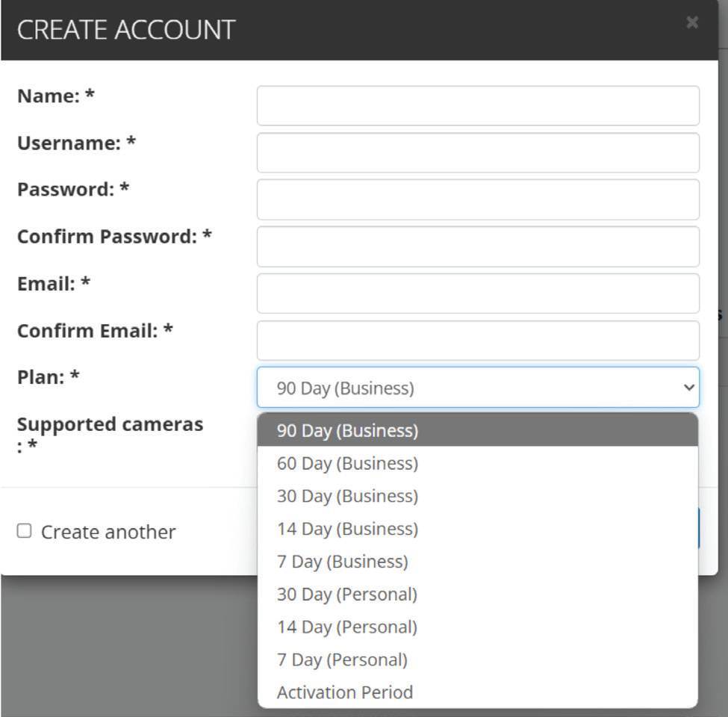Open the Plan dropdown menu

[x=477, y=387]
